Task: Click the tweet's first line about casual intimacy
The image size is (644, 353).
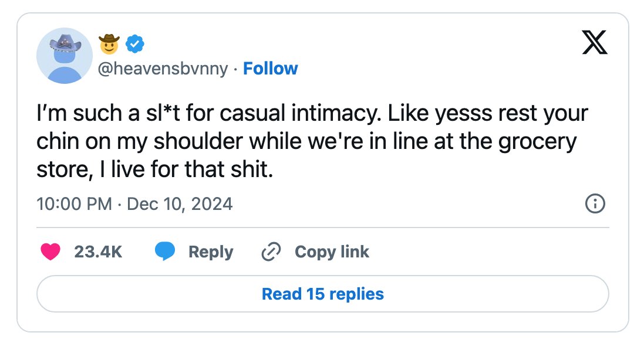Action: 312,114
